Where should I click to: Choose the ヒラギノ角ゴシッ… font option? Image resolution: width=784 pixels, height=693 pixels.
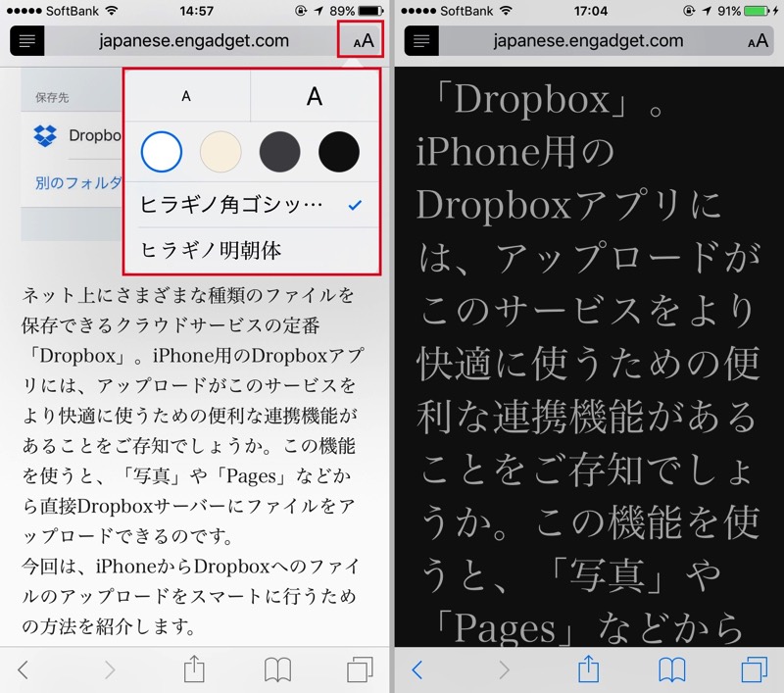[252, 205]
